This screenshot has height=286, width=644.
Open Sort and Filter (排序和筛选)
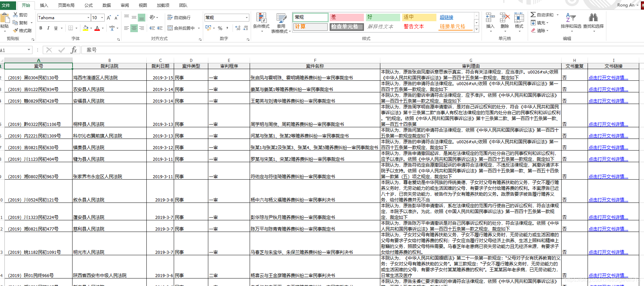pyautogui.click(x=571, y=23)
